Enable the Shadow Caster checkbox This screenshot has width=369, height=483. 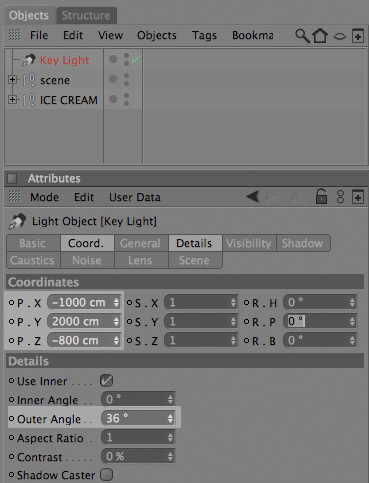coord(106,475)
